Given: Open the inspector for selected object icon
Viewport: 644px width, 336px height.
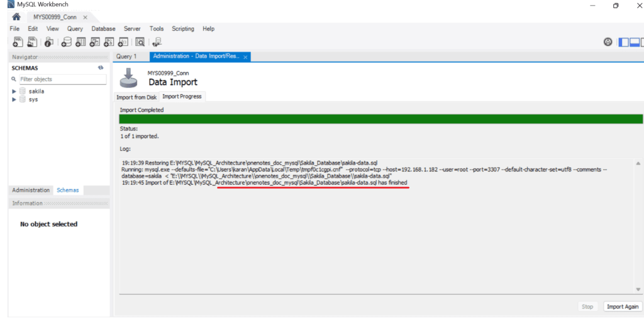Looking at the screenshot, I should point(49,42).
